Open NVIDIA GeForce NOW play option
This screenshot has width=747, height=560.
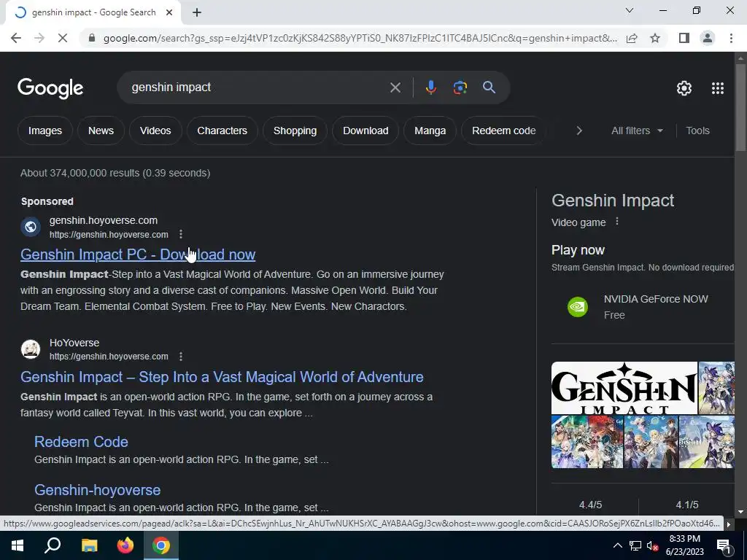click(x=642, y=307)
